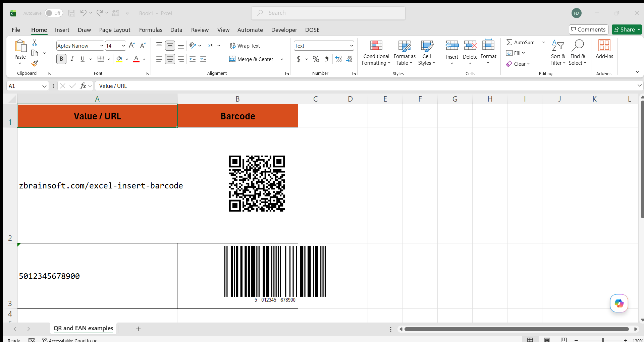Viewport: 644px width, 342px height.
Task: Toggle Bold formatting
Action: tap(61, 59)
